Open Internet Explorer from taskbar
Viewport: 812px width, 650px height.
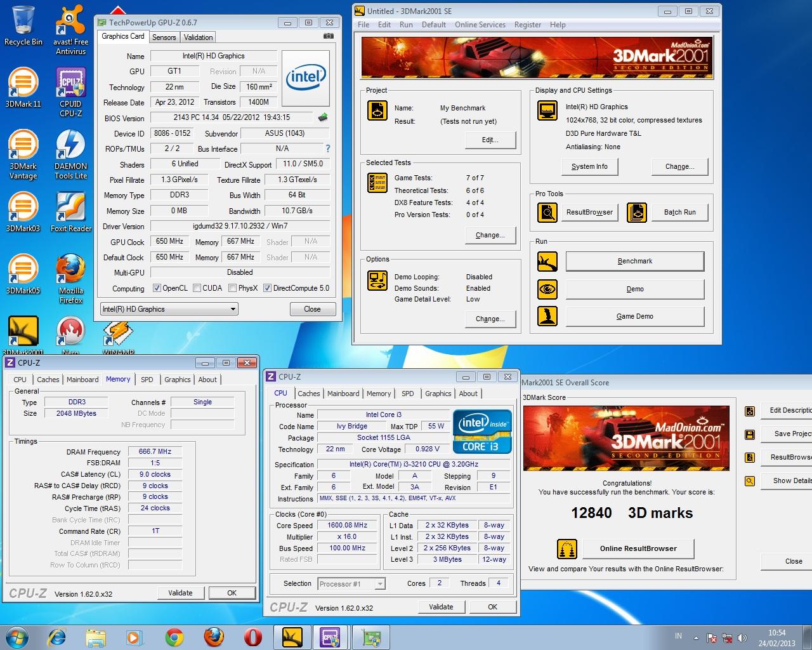pyautogui.click(x=57, y=637)
